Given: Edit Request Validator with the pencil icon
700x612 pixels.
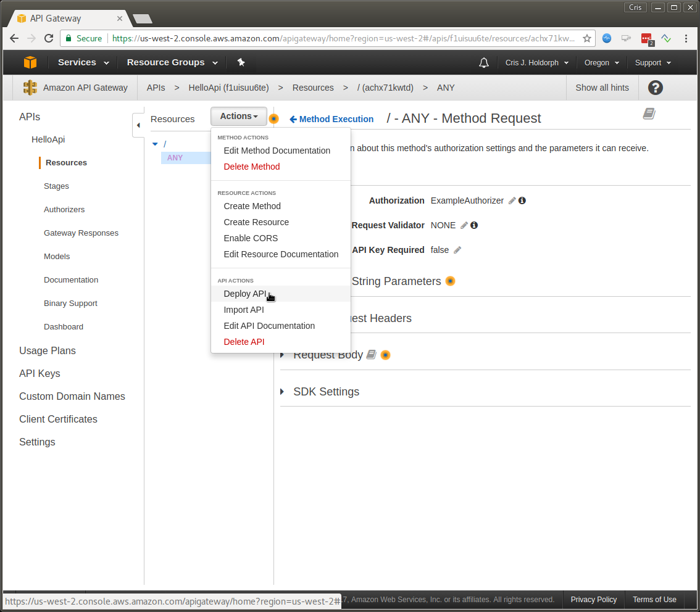Looking at the screenshot, I should [464, 225].
